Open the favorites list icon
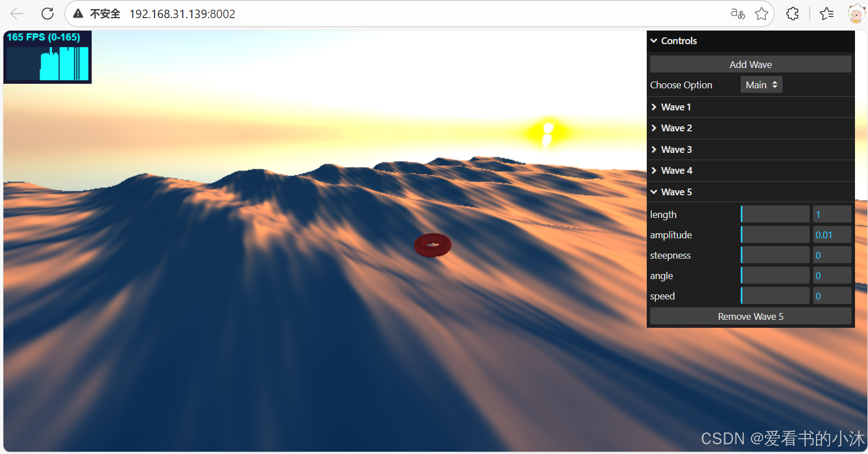This screenshot has width=868, height=454. 827,14
